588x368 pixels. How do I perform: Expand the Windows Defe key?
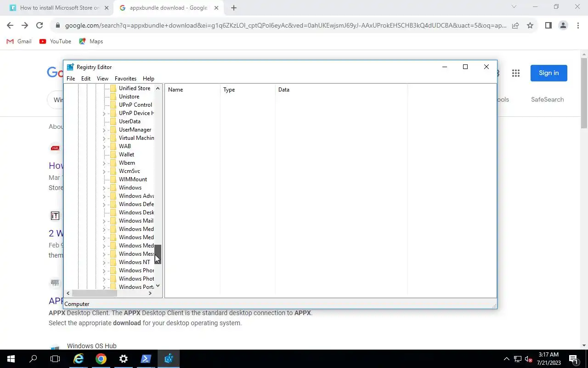104,204
